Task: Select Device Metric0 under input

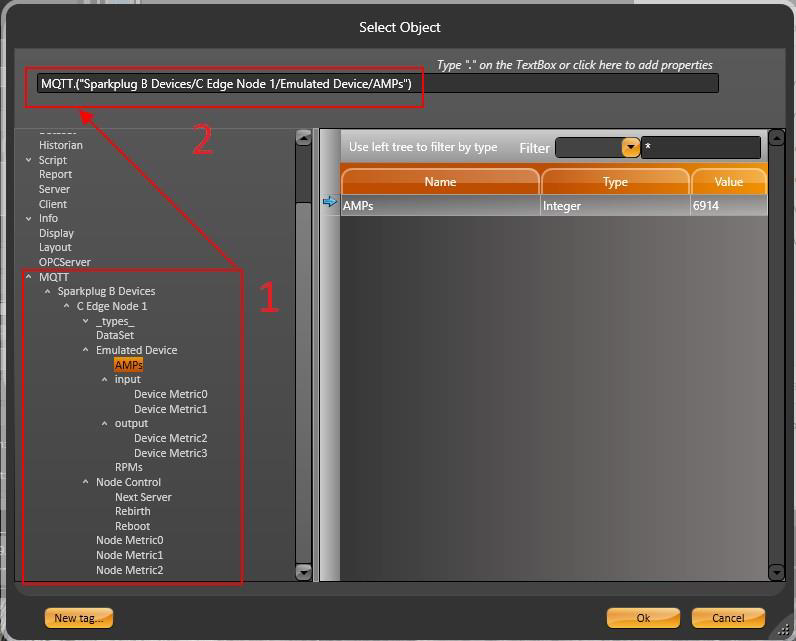Action: [171, 394]
